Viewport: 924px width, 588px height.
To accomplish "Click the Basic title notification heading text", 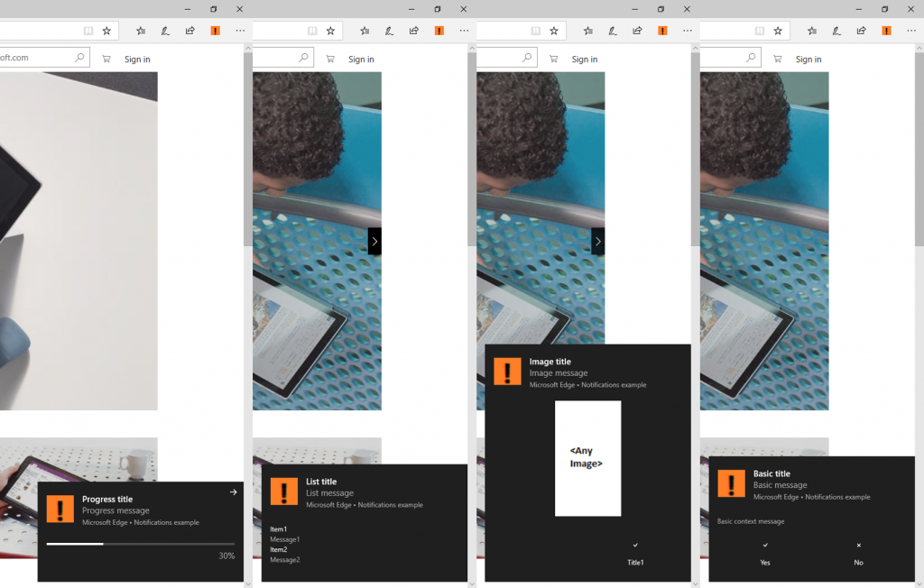I will tap(772, 473).
